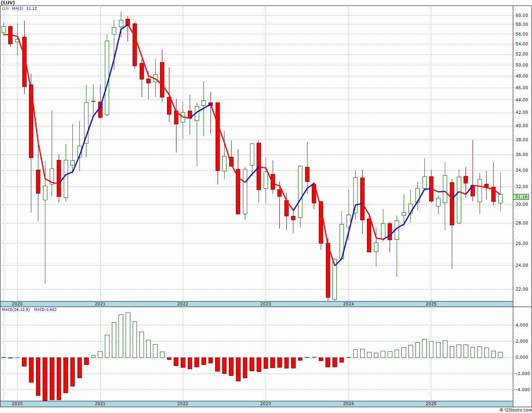This screenshot has width=532, height=413.
Task: Select the 2023 year label under MACD panel
Action: [266, 404]
